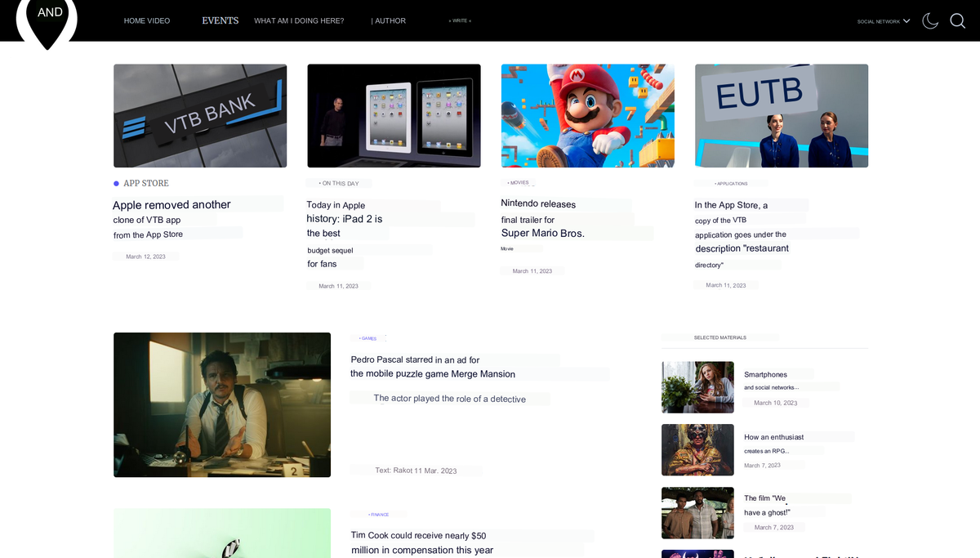Open 'Today in Apple history: iPad 2' headline
Screen dimensions: 980x558
click(x=345, y=234)
